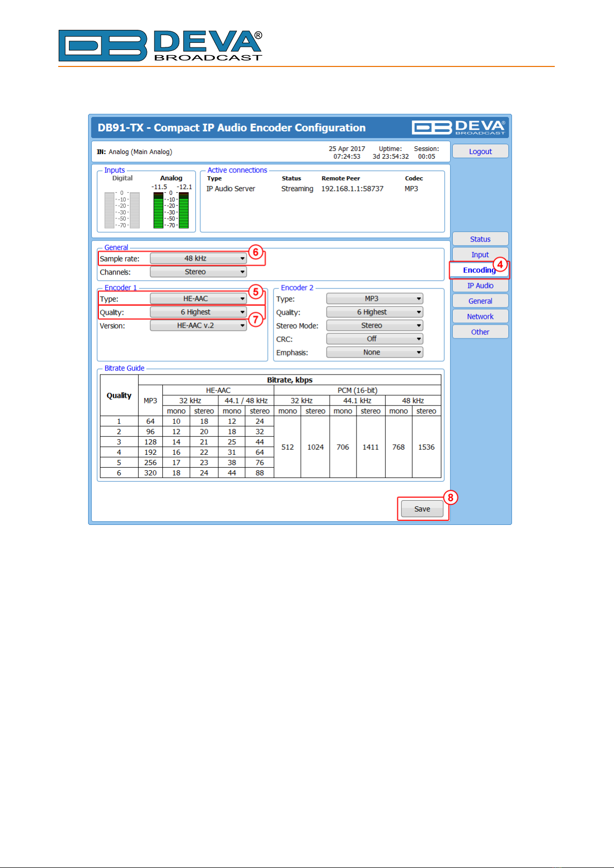Click the 128 MP3 bitrate cell
This screenshot has width=614, height=868.
click(150, 442)
